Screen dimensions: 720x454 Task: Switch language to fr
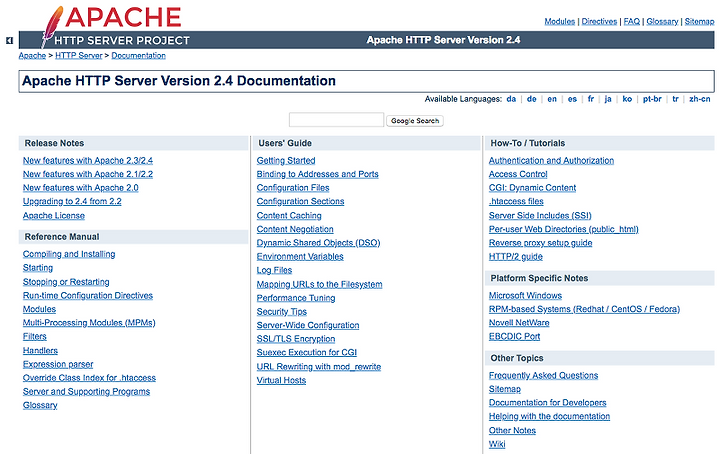tap(591, 99)
